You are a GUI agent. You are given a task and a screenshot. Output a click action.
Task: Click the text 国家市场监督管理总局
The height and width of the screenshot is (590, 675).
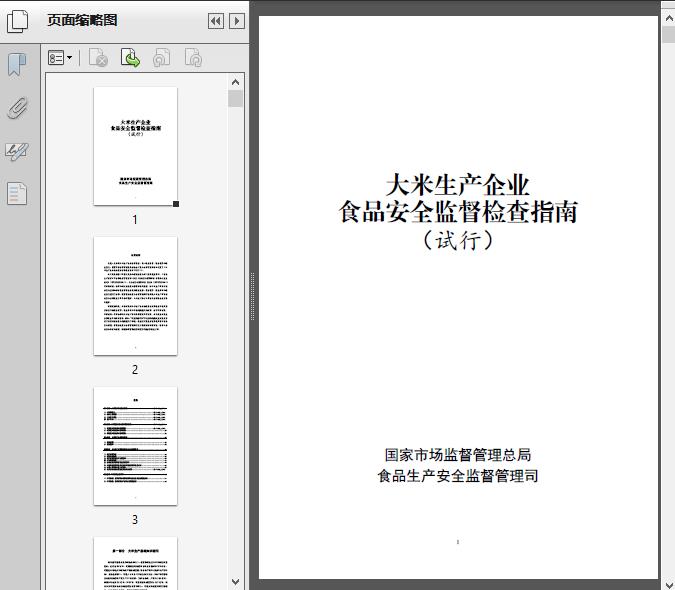(458, 455)
